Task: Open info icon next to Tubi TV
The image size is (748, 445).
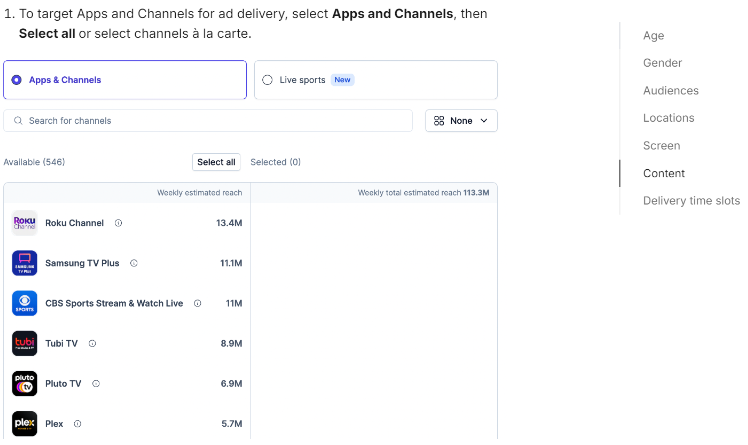Action: 92,343
